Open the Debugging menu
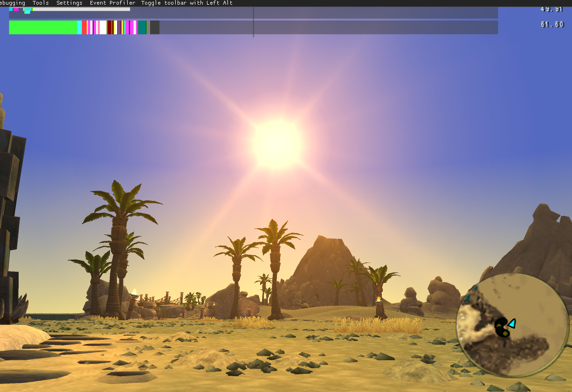The height and width of the screenshot is (392, 572). pyautogui.click(x=13, y=3)
